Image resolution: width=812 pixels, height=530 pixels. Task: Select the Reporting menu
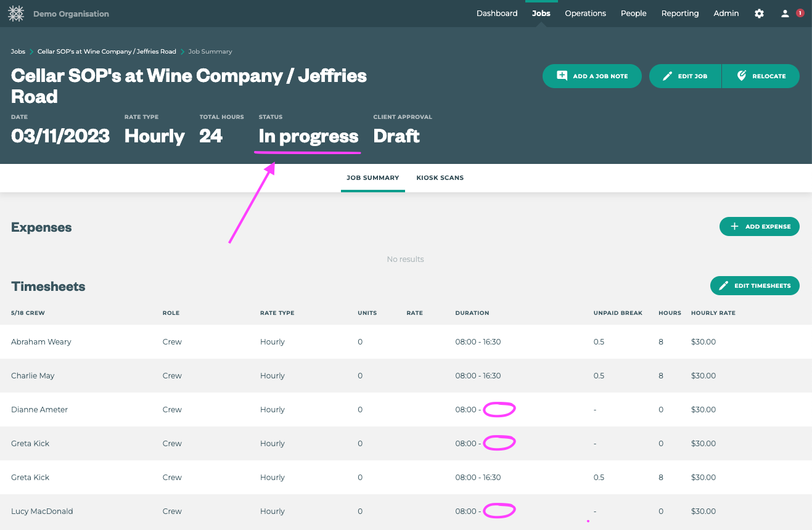pos(679,14)
